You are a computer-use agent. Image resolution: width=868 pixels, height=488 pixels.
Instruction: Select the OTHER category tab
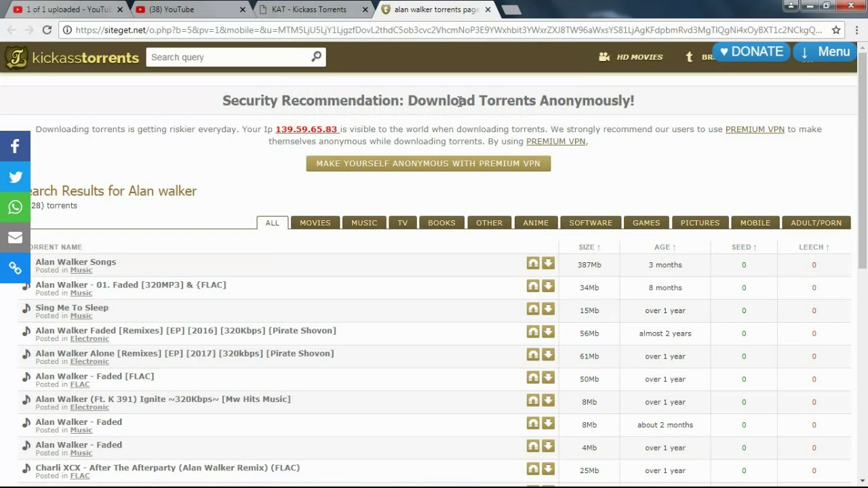[489, 222]
